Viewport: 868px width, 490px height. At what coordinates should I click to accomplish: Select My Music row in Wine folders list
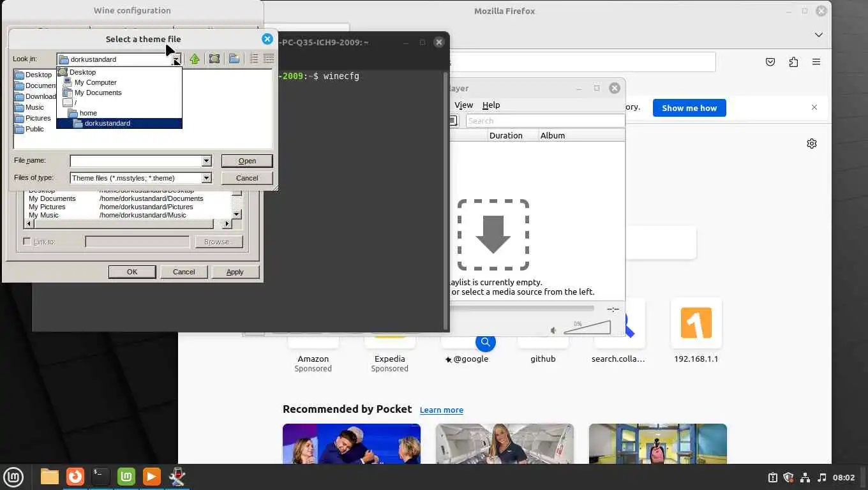128,215
